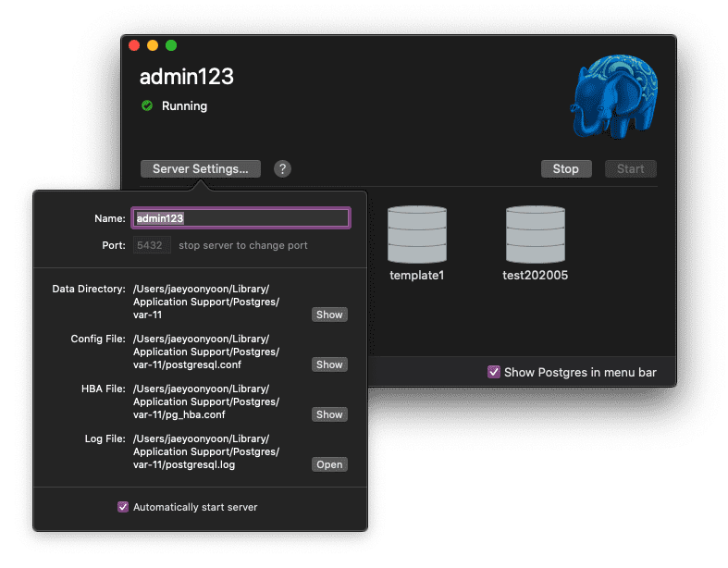Viewport: 728px width, 568px height.
Task: Show the Config File postgresql.conf
Action: coord(329,364)
